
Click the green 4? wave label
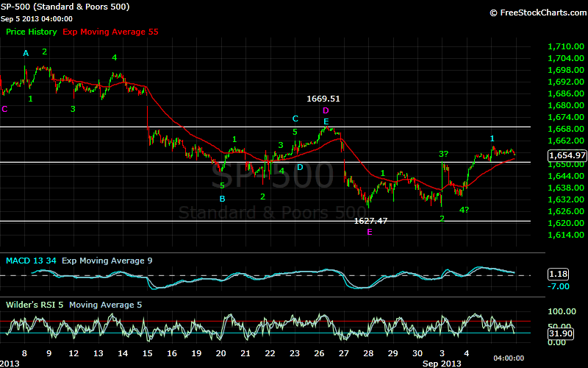click(x=465, y=210)
